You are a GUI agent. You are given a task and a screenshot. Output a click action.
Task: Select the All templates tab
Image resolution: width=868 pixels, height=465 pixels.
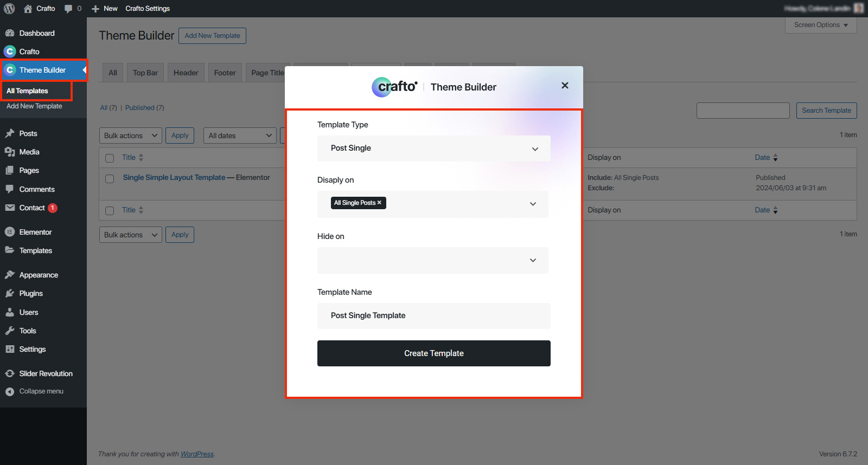(x=113, y=73)
